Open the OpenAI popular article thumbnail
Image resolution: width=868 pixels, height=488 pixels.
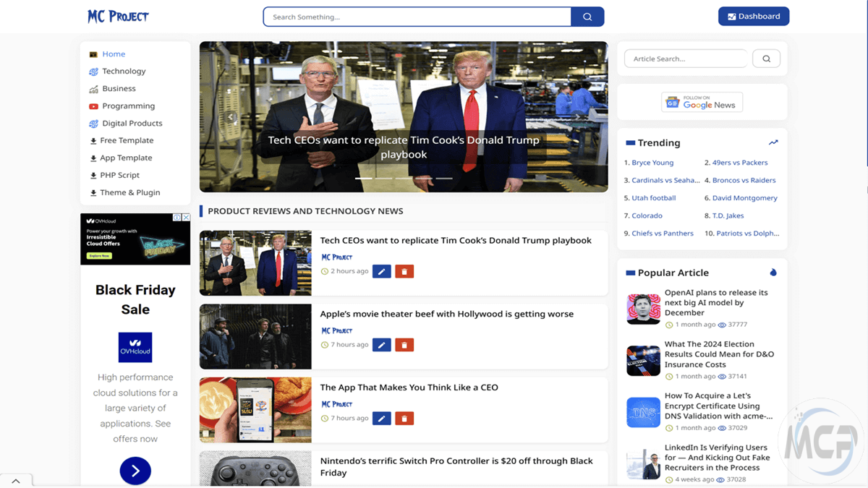[643, 309]
